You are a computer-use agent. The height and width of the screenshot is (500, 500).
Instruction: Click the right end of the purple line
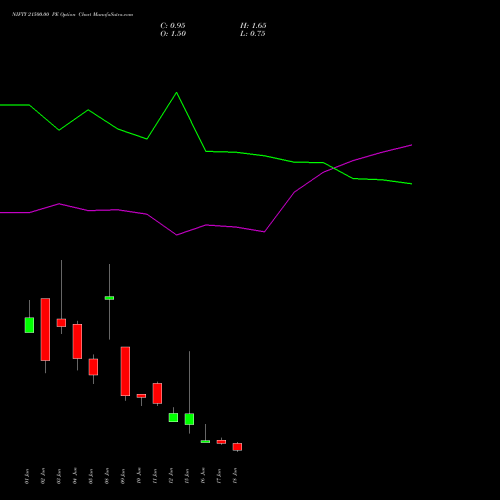tap(411, 145)
